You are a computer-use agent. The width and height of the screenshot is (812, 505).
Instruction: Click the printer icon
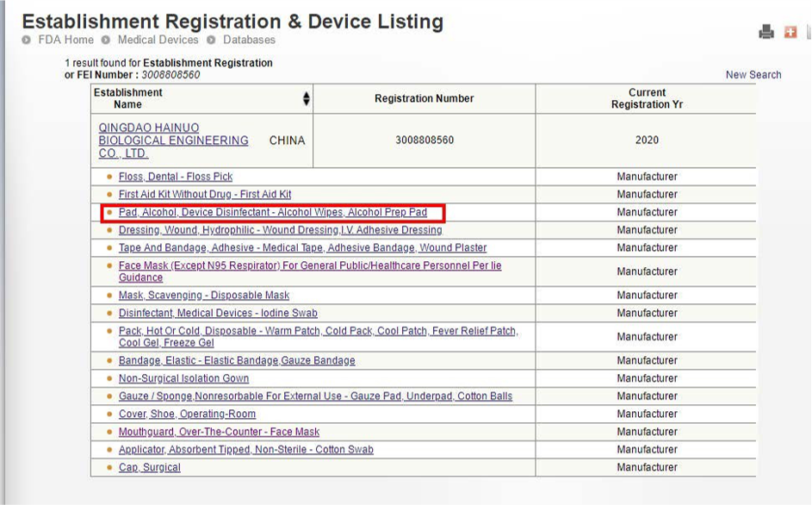(766, 32)
